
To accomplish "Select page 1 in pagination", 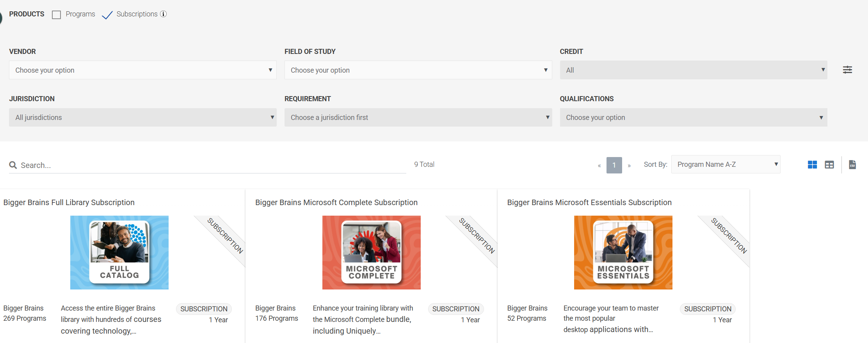I will point(614,165).
